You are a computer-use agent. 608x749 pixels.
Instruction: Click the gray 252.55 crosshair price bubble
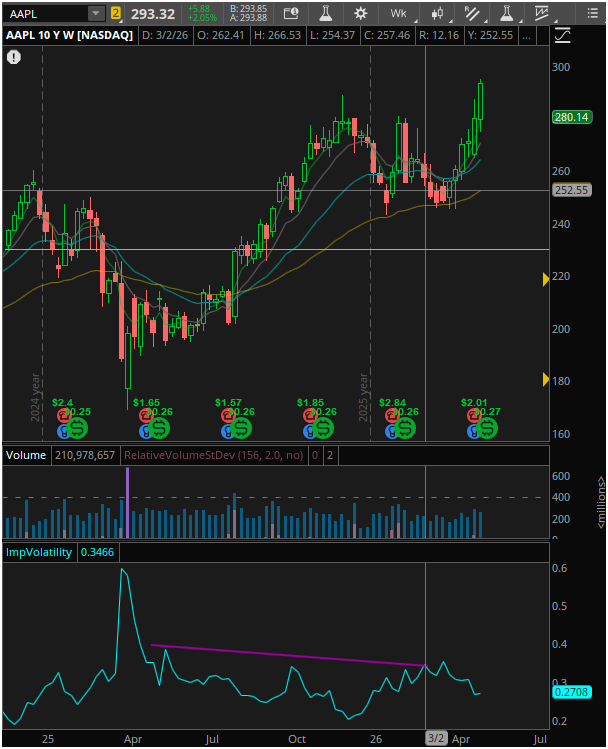[x=572, y=190]
